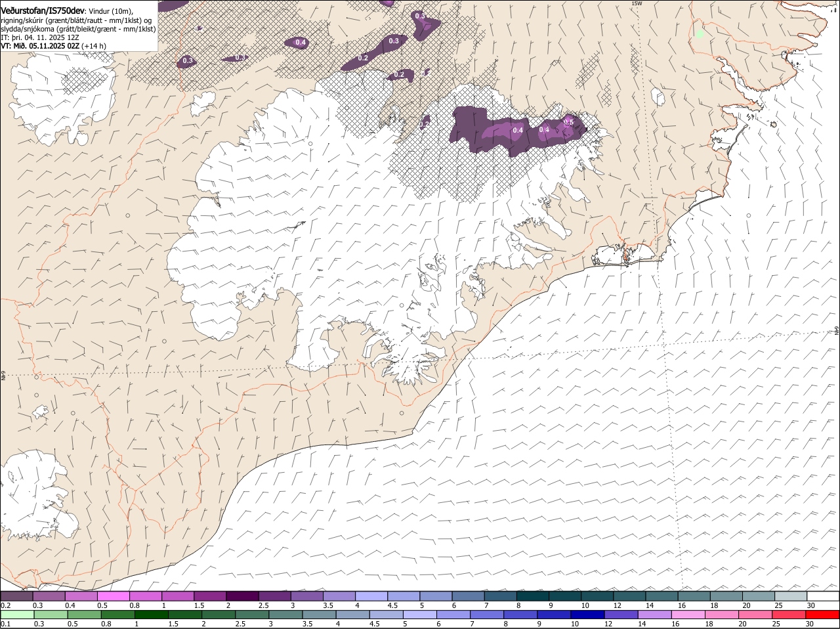Image resolution: width=840 pixels, height=629 pixels.
Task: Click the lower legend swatch labeled 5
Action: click(x=420, y=615)
